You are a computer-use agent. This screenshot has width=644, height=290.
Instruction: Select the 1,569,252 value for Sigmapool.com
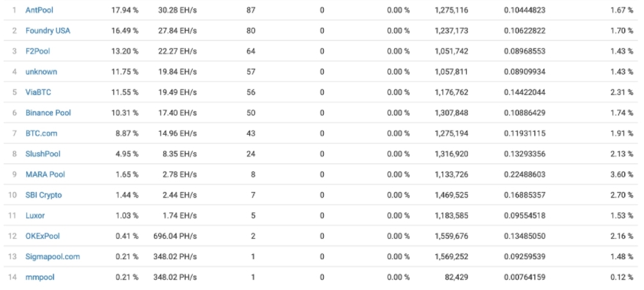[451, 257]
